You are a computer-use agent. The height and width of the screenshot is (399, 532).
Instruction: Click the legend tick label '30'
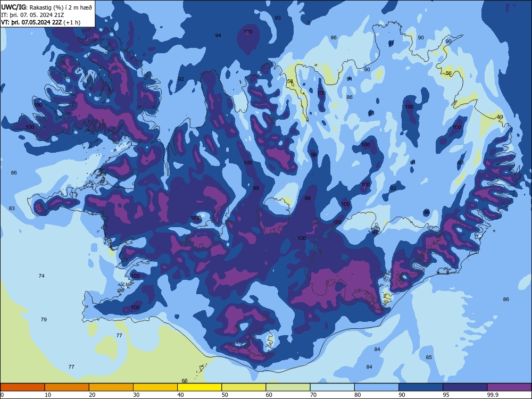click(136, 395)
